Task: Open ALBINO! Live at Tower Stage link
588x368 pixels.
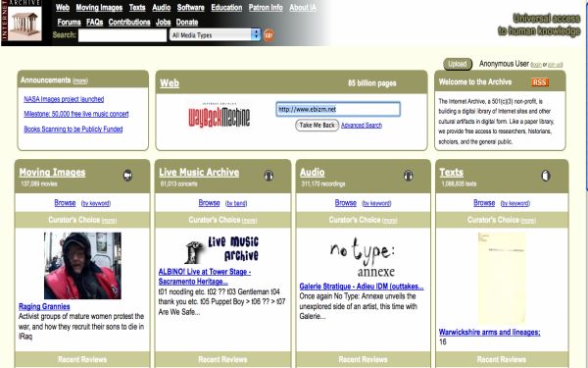Action: [205, 277]
